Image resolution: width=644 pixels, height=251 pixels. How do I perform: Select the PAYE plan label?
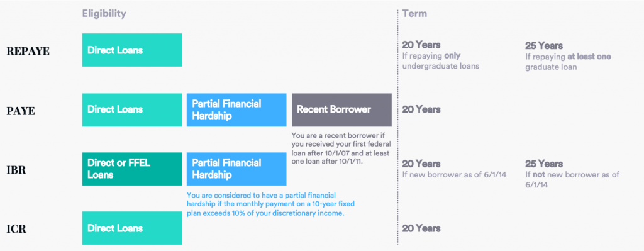coord(21,111)
